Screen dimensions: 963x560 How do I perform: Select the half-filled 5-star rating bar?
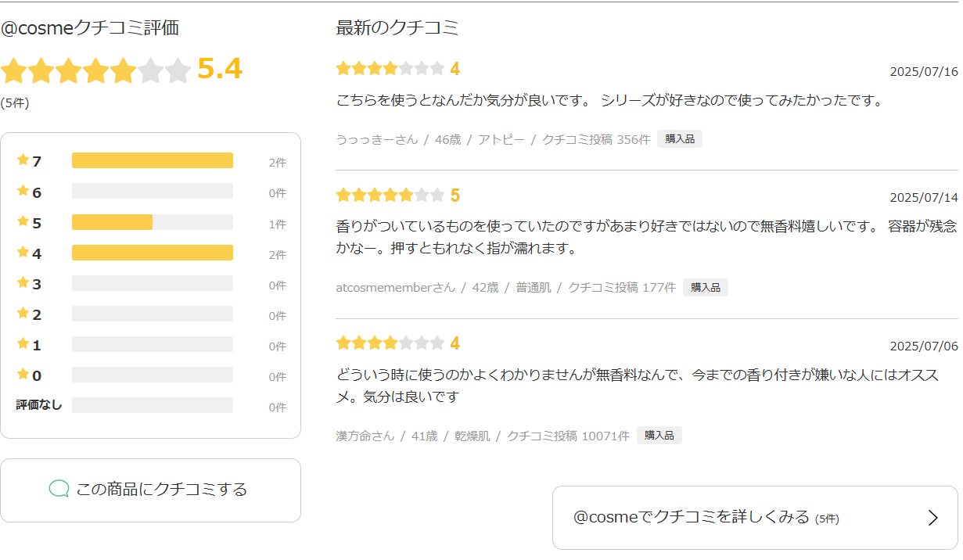152,223
